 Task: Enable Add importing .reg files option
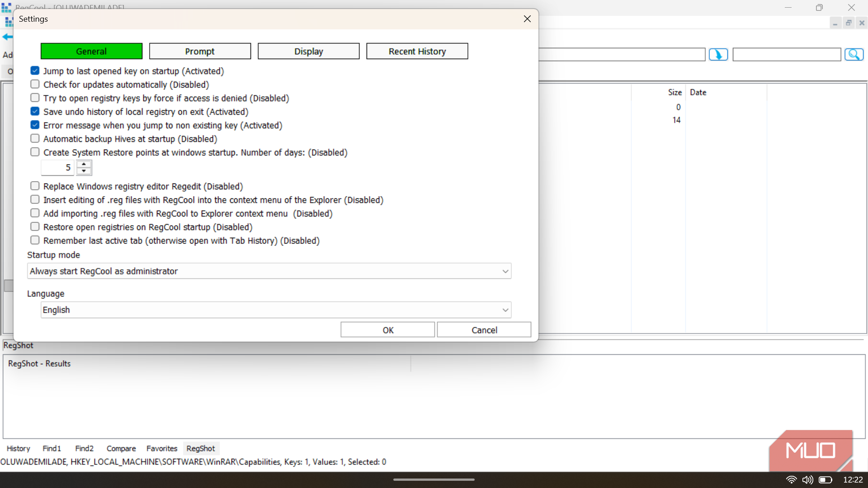point(35,213)
